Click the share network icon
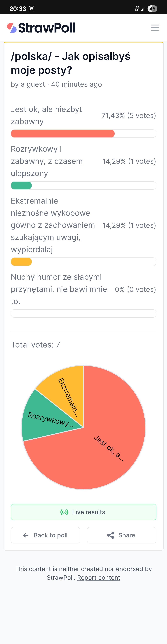 (x=110, y=535)
